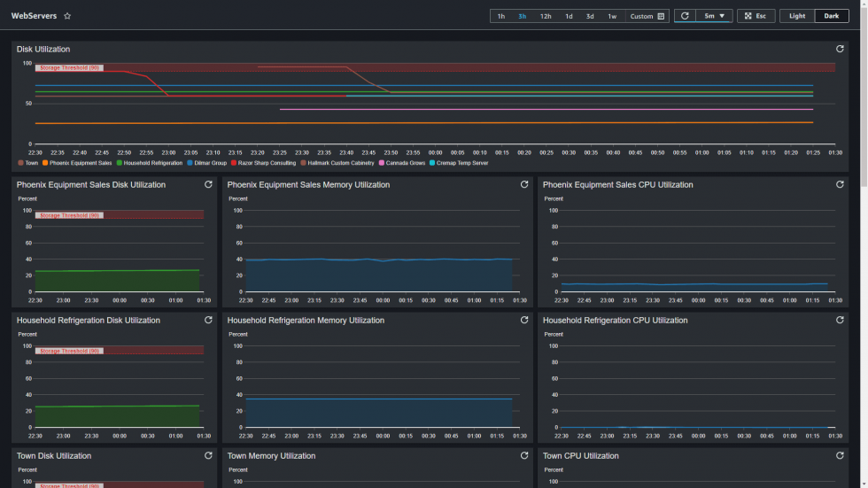This screenshot has height=488, width=868.
Task: Open the Custom time range picker
Action: [x=647, y=16]
